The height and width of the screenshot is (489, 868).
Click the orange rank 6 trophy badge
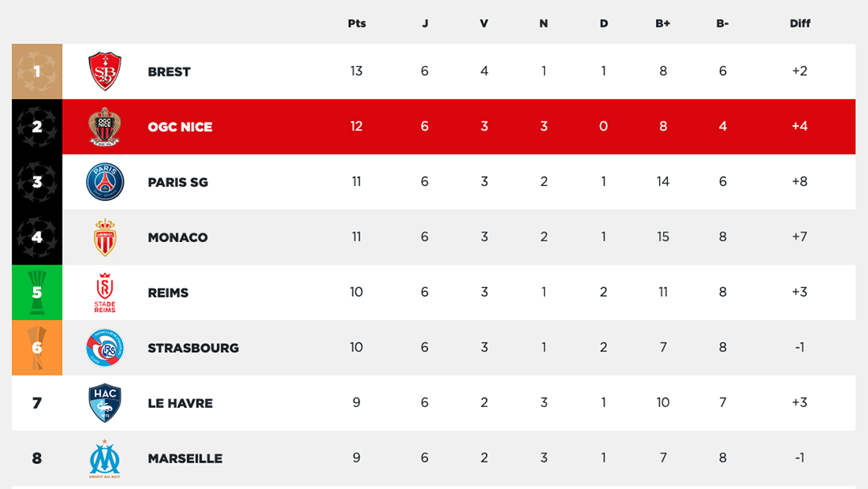pyautogui.click(x=37, y=347)
